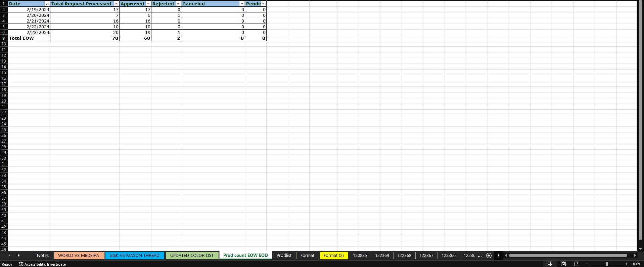The height and width of the screenshot is (267, 644).
Task: Select approved value 19 for 2/23/2024
Action: 135,32
